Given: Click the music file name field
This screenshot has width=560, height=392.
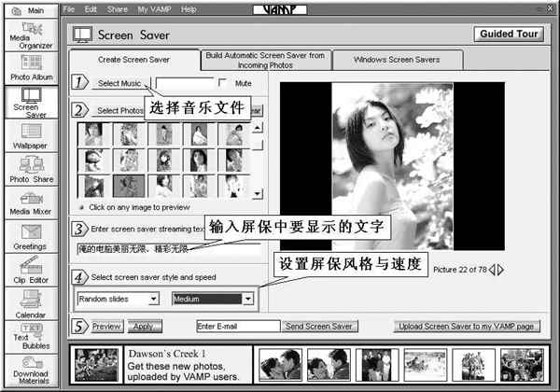Looking at the screenshot, I should click(x=185, y=83).
